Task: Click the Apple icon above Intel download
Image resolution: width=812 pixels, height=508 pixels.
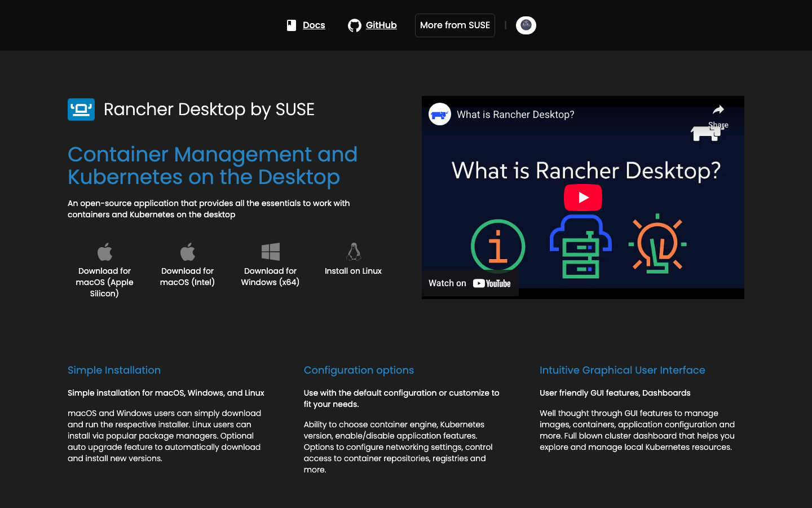Action: click(187, 252)
